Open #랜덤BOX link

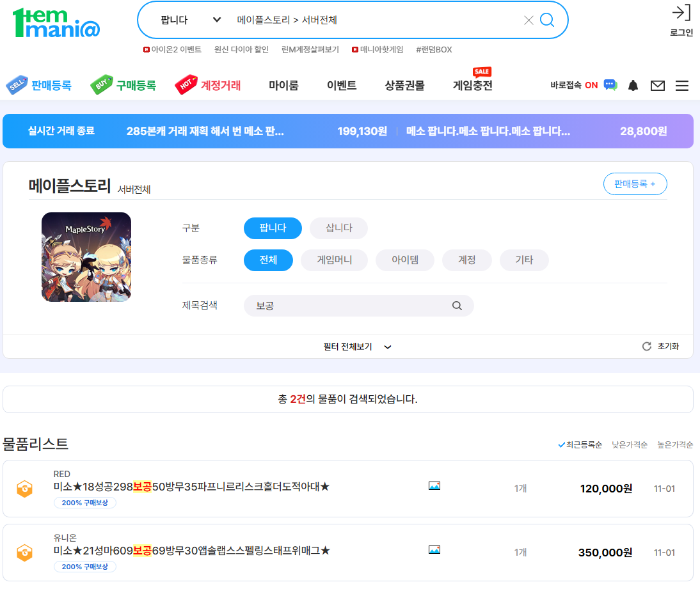[x=434, y=49]
